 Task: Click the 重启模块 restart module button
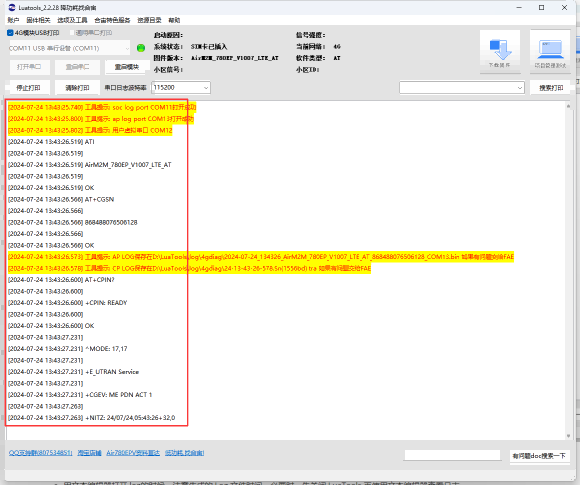point(127,67)
